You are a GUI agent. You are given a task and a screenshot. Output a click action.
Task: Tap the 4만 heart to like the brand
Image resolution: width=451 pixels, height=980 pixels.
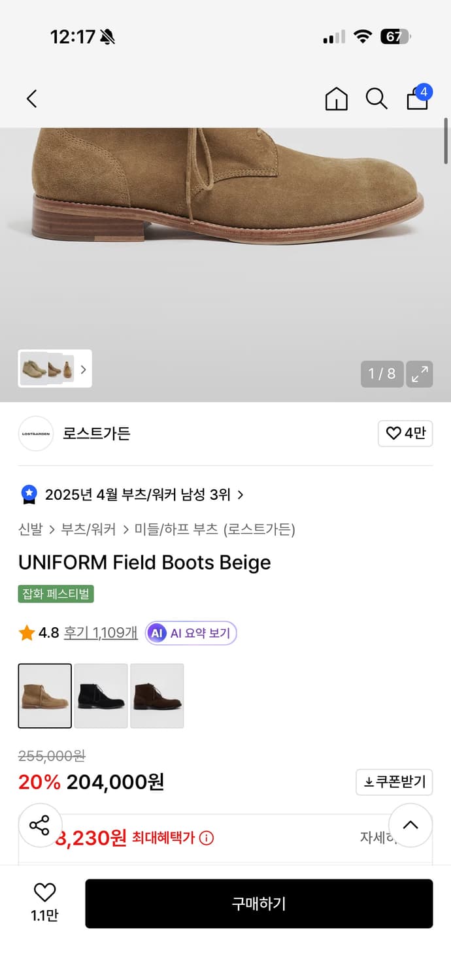pos(405,433)
